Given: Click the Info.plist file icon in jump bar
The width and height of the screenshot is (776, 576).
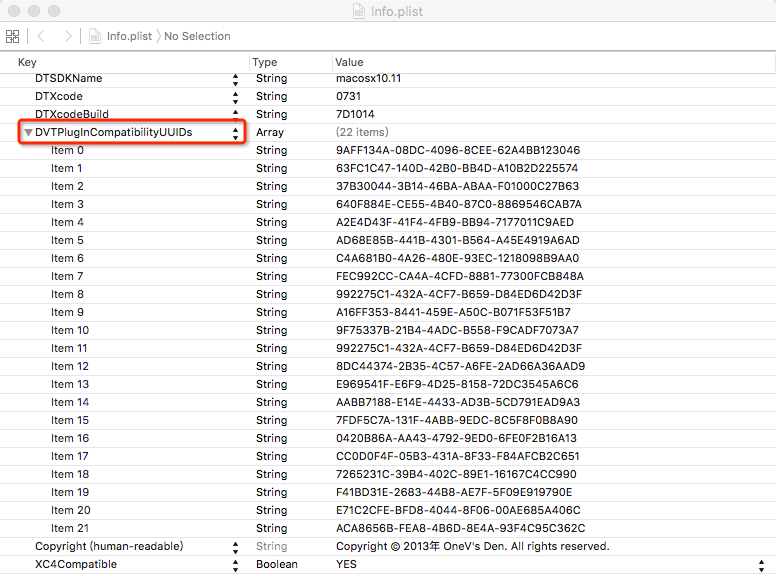Looking at the screenshot, I should pos(96,36).
